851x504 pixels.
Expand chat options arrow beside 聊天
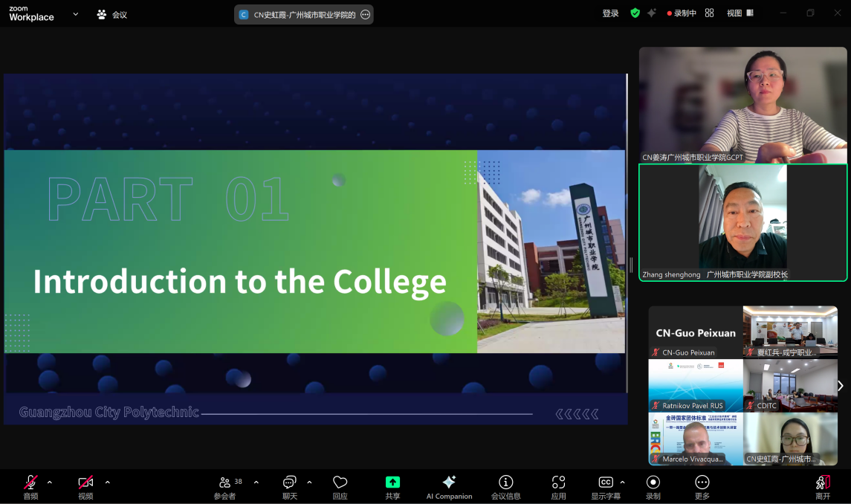[x=309, y=482]
